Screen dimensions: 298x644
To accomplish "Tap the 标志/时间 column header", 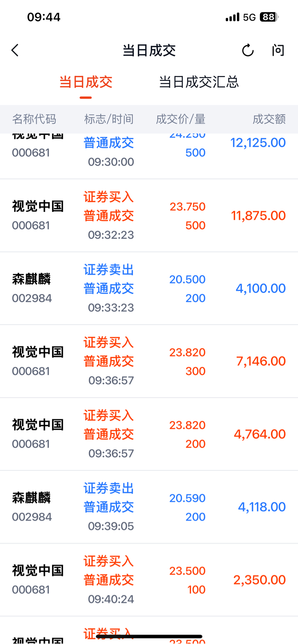I will [109, 119].
